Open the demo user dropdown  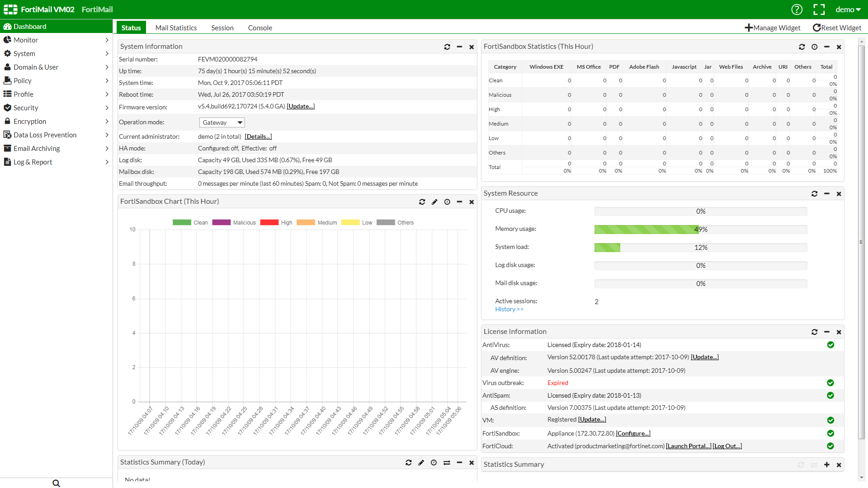[x=848, y=9]
